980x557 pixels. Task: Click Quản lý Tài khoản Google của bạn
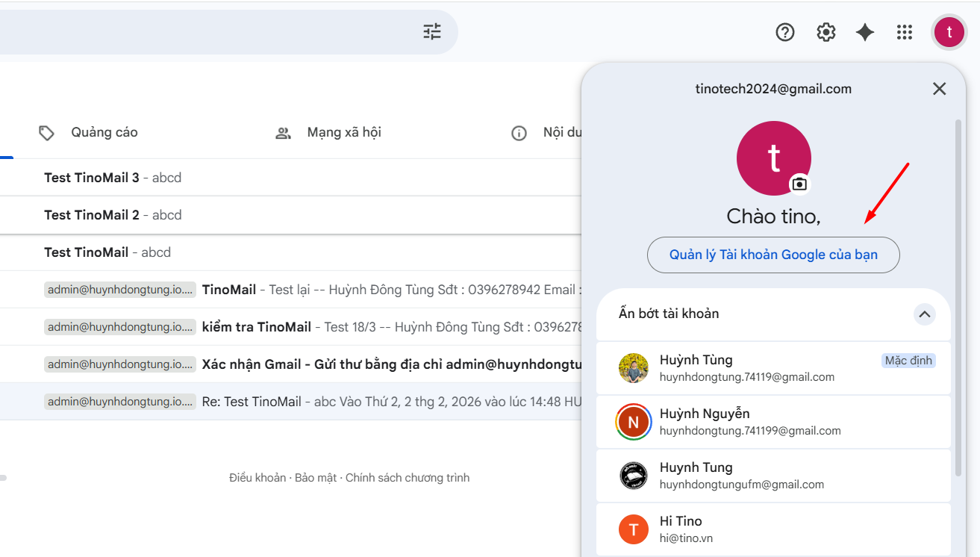point(773,255)
